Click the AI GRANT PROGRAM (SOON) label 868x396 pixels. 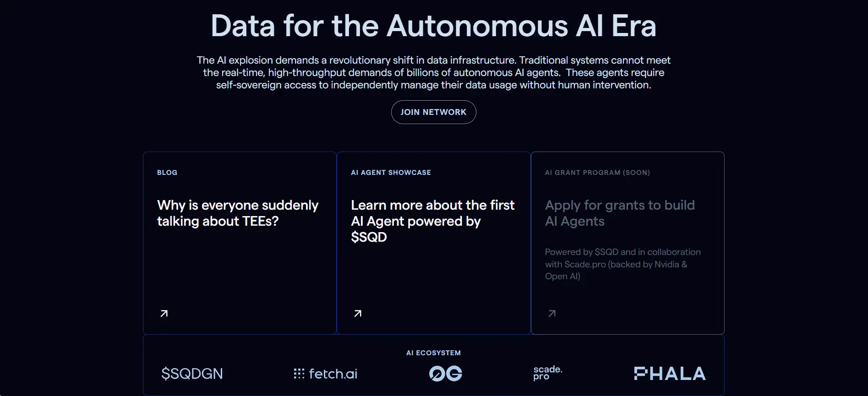click(x=597, y=173)
